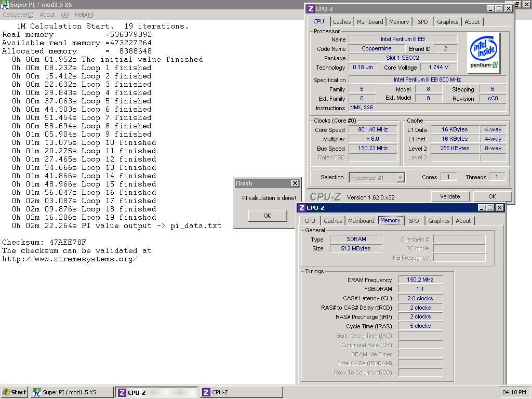This screenshot has height=399, width=532.
Task: Click the http://www.xtremesystems.org/ URL text
Action: tap(70, 259)
